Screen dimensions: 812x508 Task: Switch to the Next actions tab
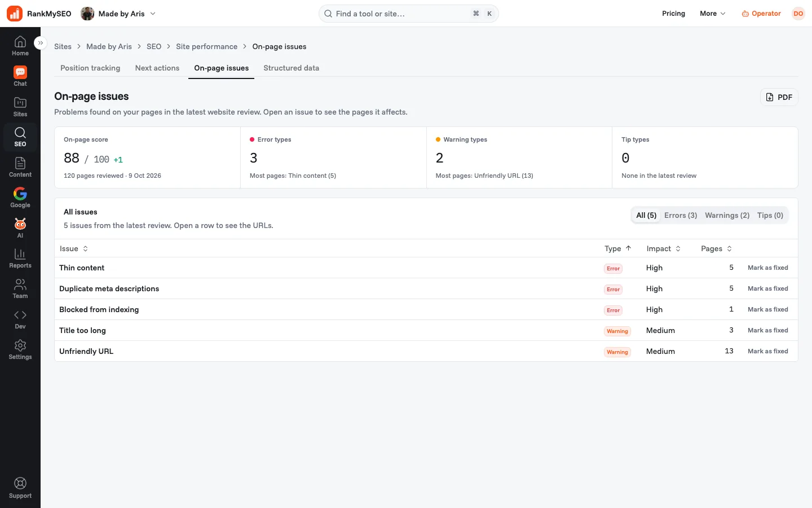(x=157, y=68)
